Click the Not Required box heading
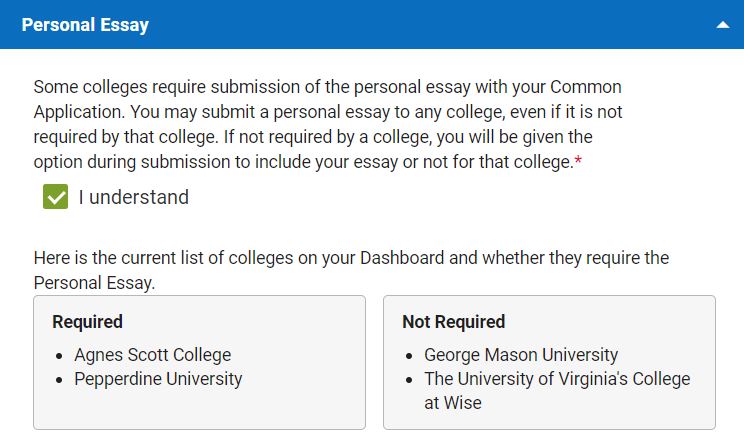The height and width of the screenshot is (440, 744). click(453, 322)
